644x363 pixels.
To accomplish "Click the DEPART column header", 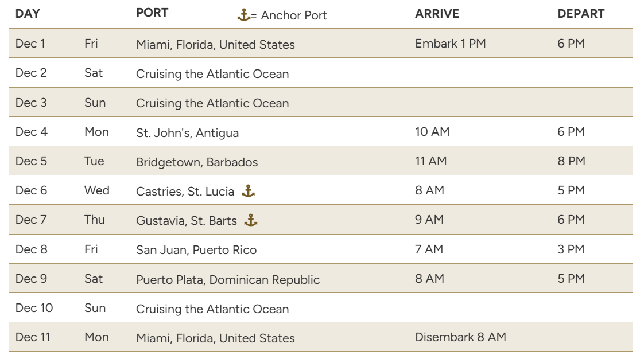I will point(581,14).
